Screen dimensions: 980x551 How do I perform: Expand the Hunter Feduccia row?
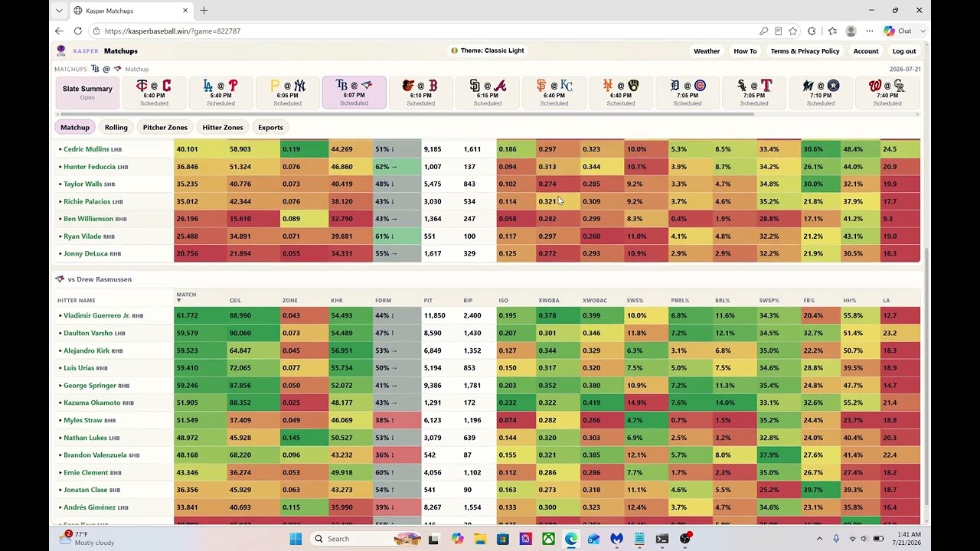(60, 167)
